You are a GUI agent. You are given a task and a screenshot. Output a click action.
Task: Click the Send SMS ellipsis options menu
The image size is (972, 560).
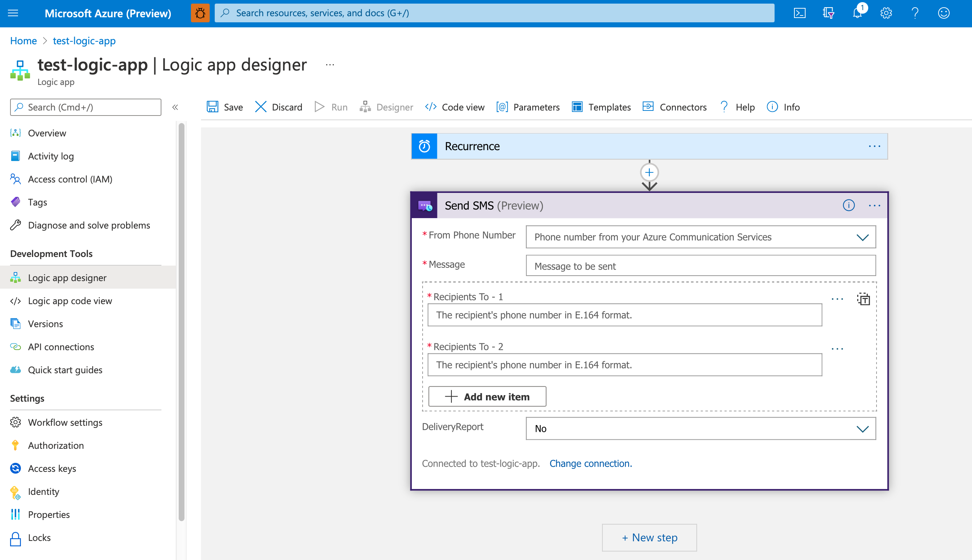[874, 206]
